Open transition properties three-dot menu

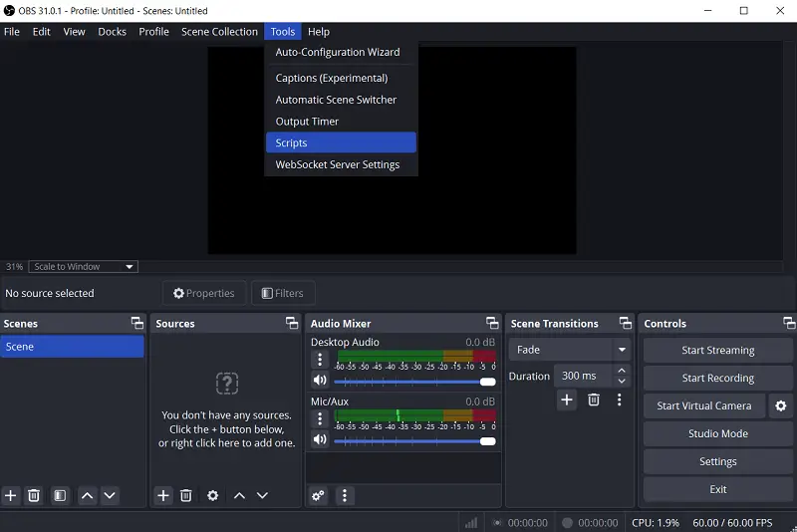(x=619, y=399)
